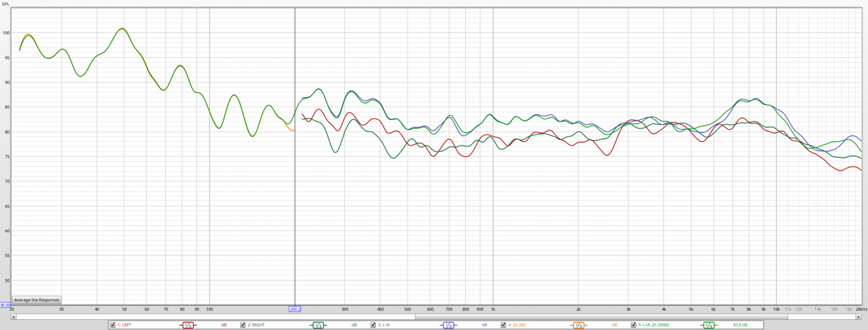Toggle the 3: L+R trace checkbox
Image resolution: width=868 pixels, height=330 pixels.
(373, 325)
